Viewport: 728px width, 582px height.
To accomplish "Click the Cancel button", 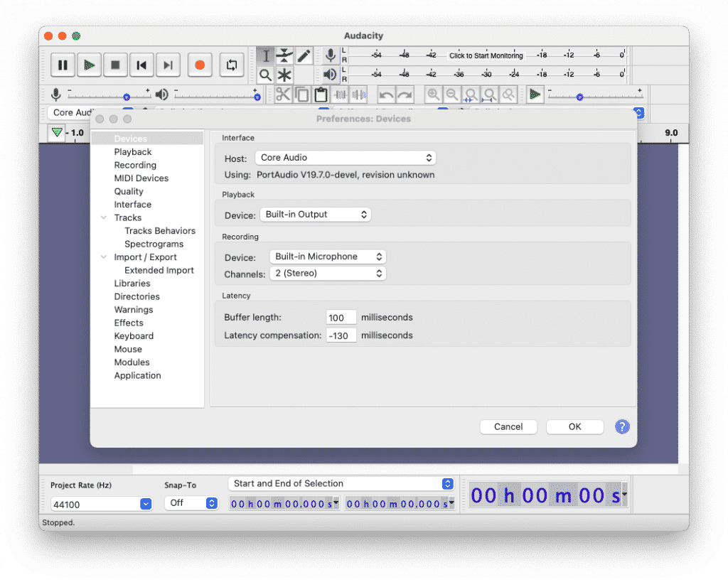I will click(x=508, y=426).
